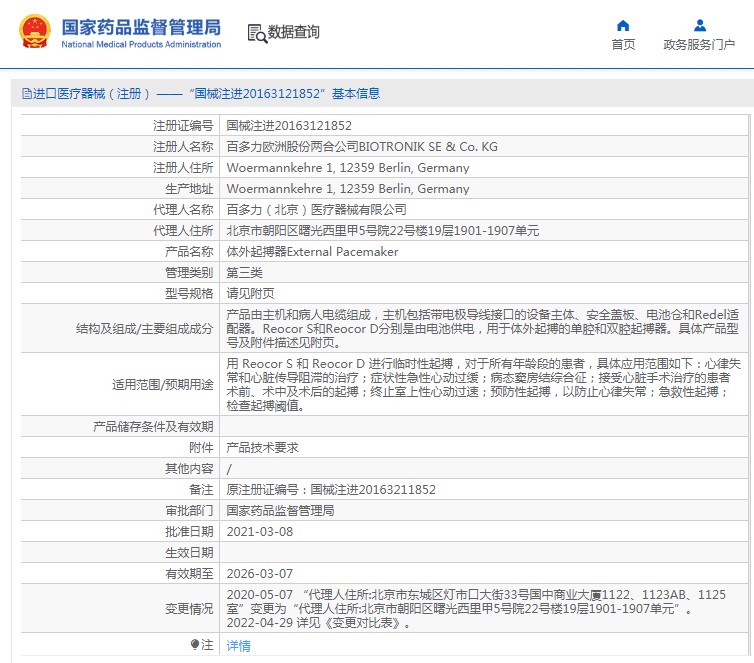Viewport: 754px width, 663px height.
Task: Click the expiry date 2026-03-07
Action: click(x=259, y=574)
